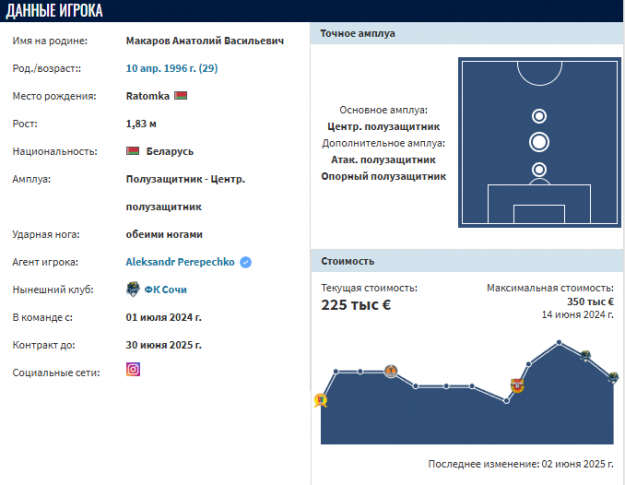Select the attacking midfielder marker on pitch

coord(539,116)
